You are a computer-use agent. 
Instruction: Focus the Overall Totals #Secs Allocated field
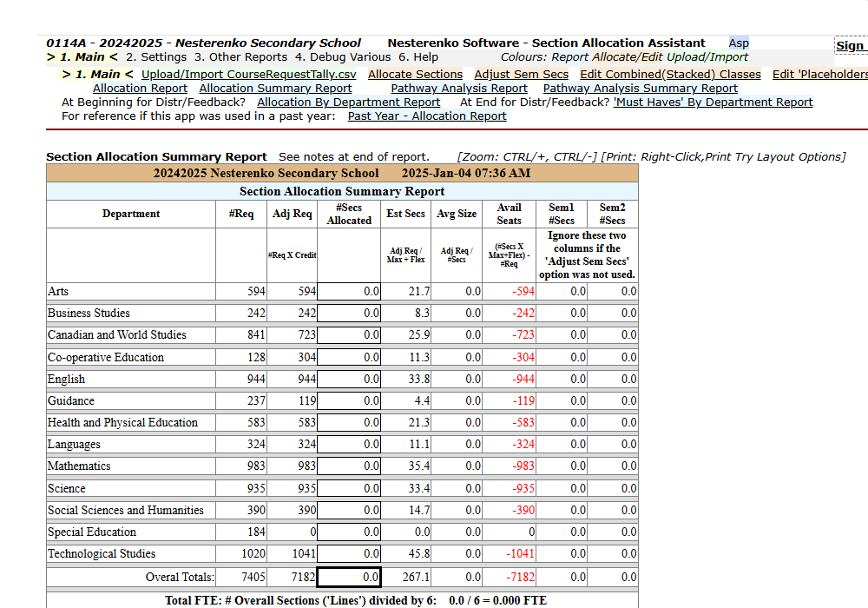(349, 577)
